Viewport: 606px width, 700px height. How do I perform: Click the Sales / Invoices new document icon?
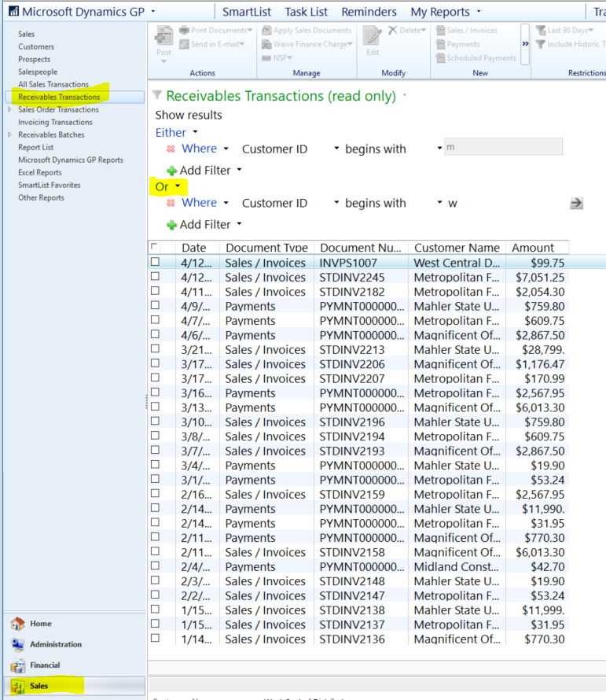tap(440, 31)
